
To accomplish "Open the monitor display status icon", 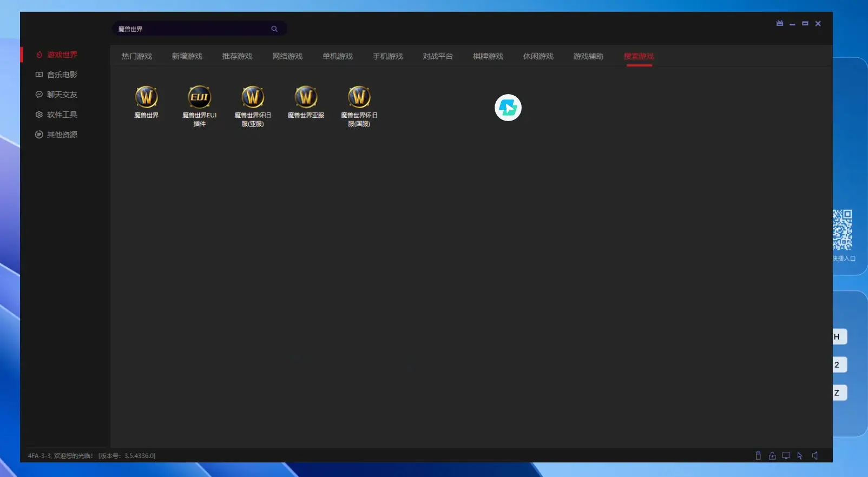I will pos(786,456).
